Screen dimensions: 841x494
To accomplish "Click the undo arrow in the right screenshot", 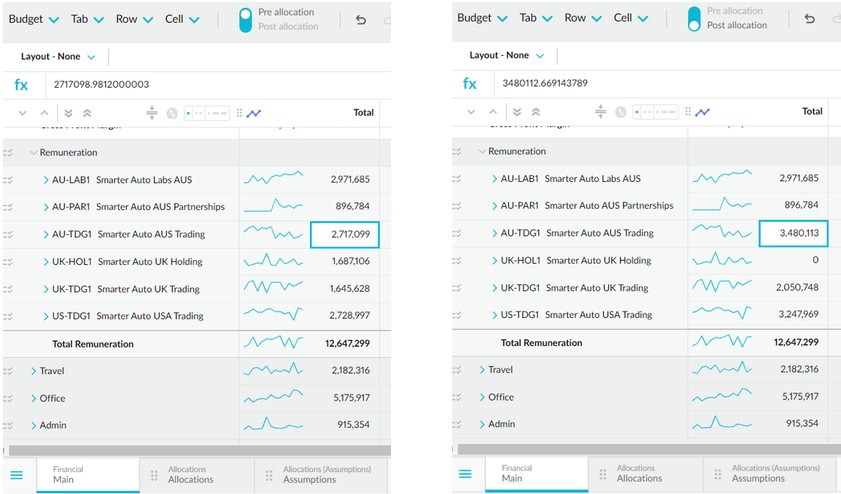I will pos(810,19).
